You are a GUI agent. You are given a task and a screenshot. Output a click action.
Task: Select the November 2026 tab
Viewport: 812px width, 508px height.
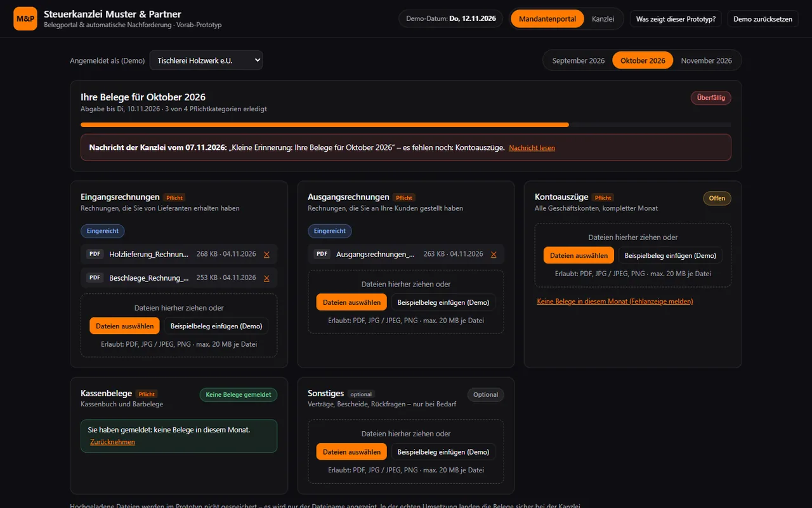[x=706, y=60]
